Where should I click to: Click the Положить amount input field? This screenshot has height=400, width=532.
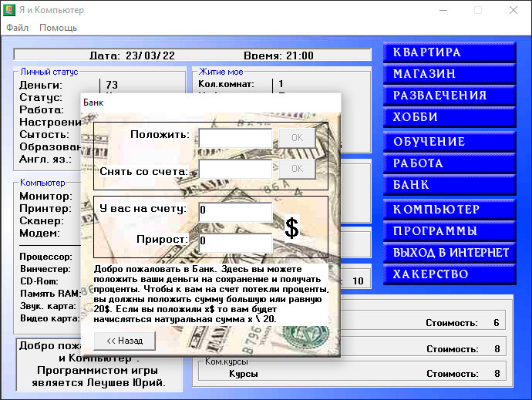point(235,138)
